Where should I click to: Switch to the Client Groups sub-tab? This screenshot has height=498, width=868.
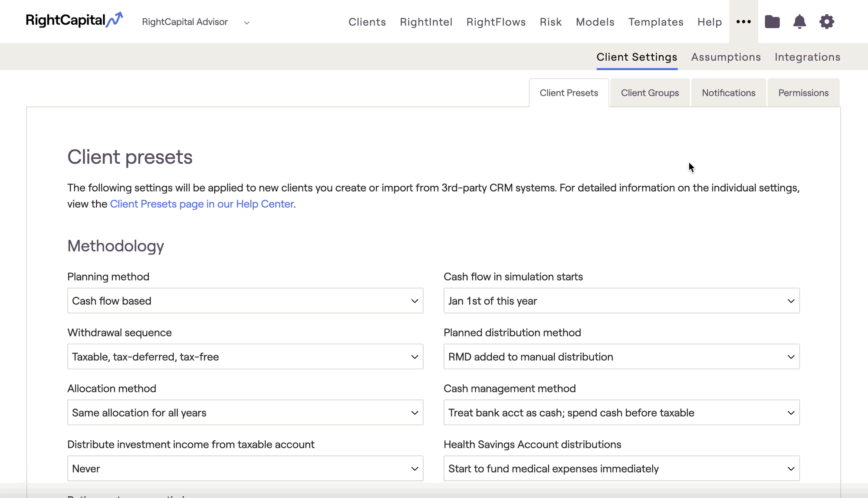650,92
